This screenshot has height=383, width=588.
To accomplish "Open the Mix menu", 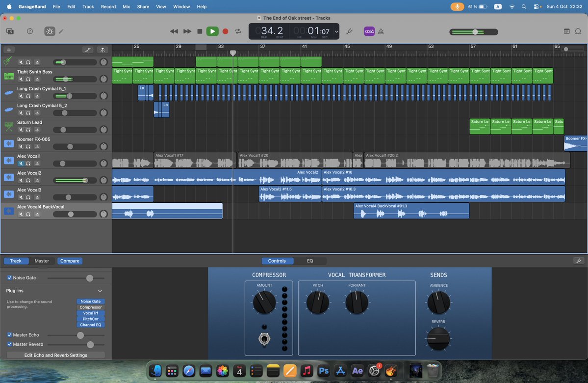I will [x=127, y=7].
